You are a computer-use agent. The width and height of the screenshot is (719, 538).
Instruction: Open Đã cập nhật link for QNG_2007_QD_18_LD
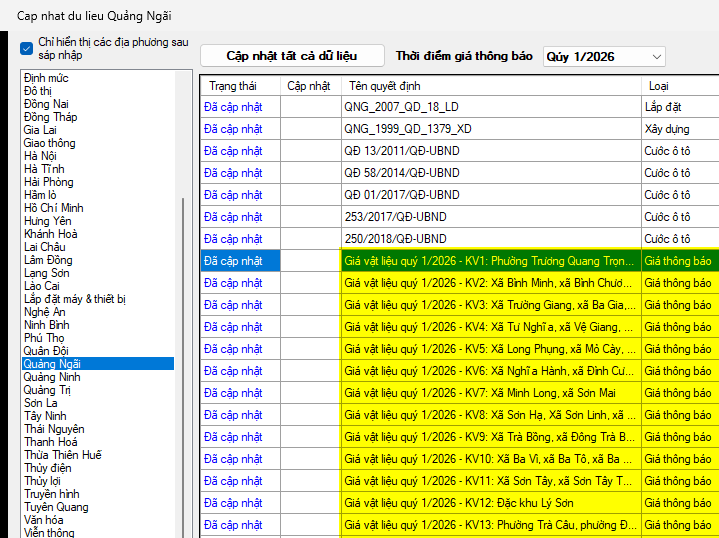click(233, 107)
